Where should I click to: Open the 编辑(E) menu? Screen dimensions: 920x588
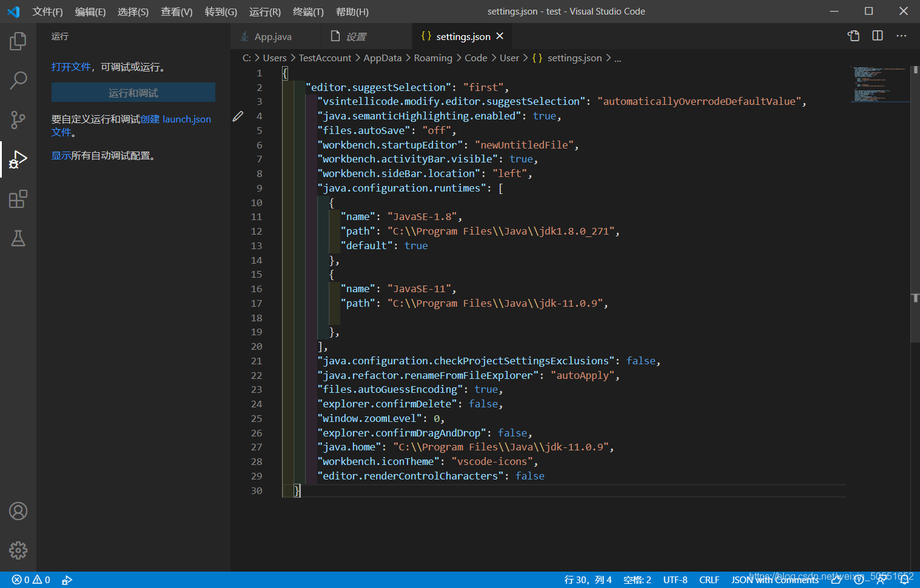click(90, 12)
